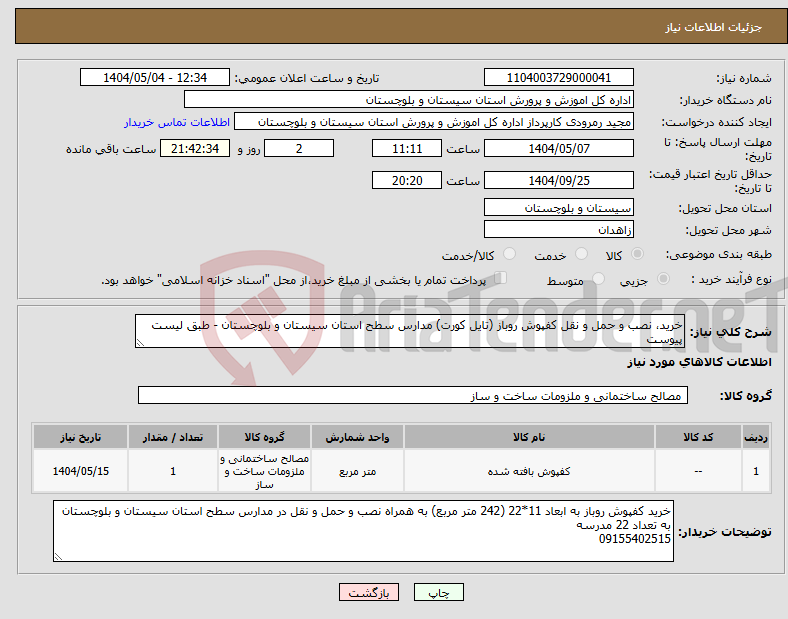Viewport: 788px width, 619px height.
Task: Click the نام کالا column header
Action: pos(529,437)
